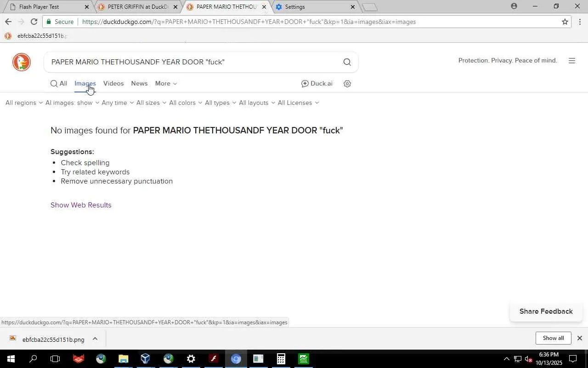
Task: Show all downloads
Action: point(553,338)
